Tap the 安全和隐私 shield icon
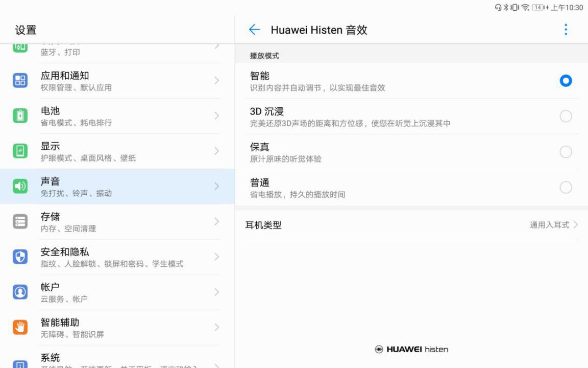The height and width of the screenshot is (368, 588). [20, 257]
